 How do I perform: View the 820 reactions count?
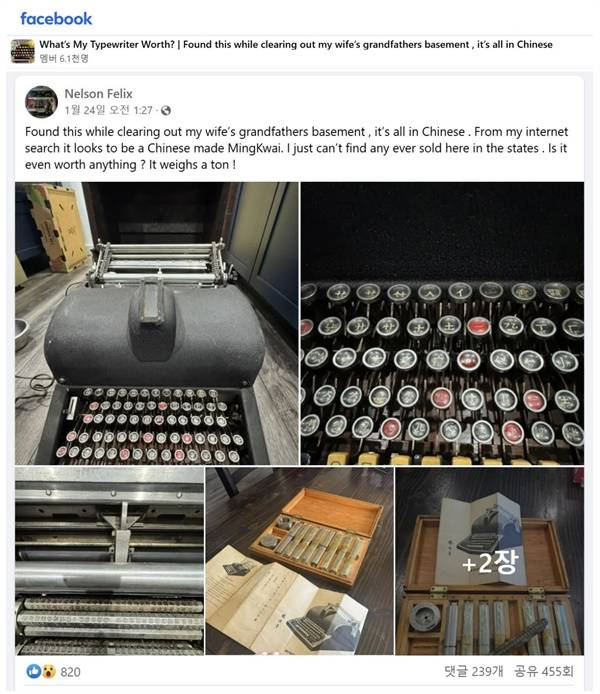click(x=70, y=672)
